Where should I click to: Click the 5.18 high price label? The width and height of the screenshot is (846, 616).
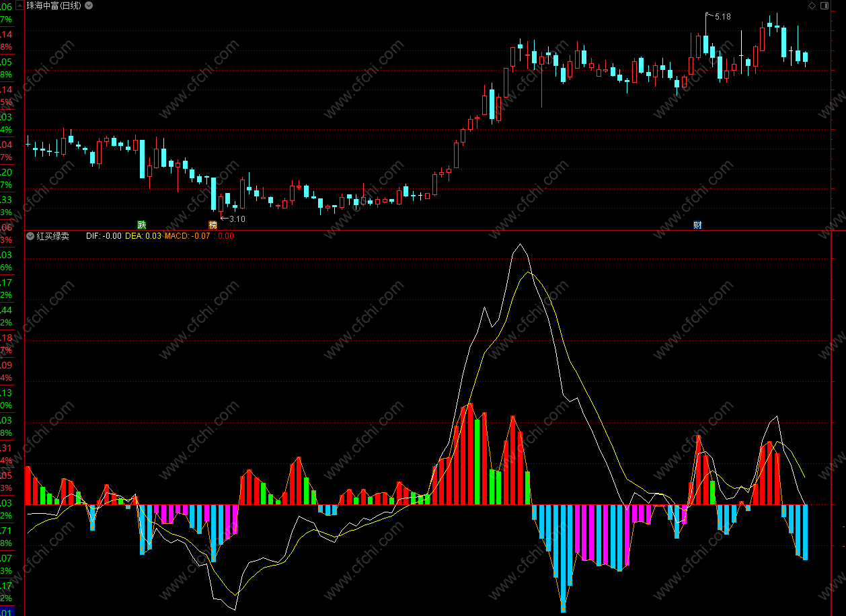723,17
